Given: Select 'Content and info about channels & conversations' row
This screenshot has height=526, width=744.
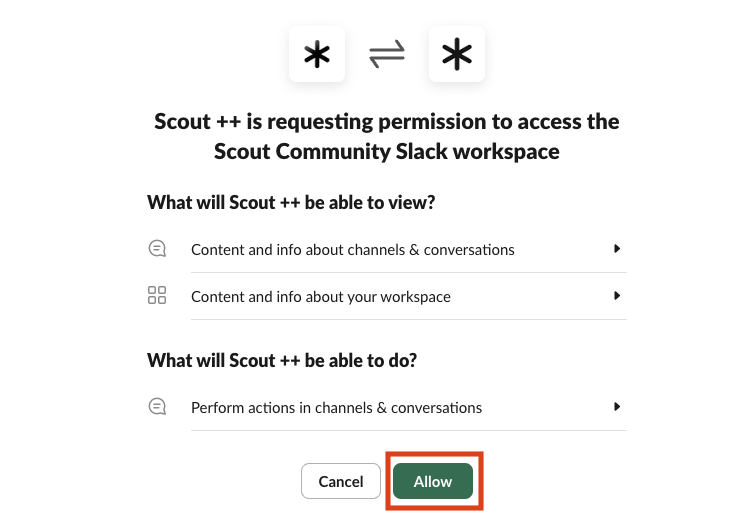Looking at the screenshot, I should (x=353, y=249).
